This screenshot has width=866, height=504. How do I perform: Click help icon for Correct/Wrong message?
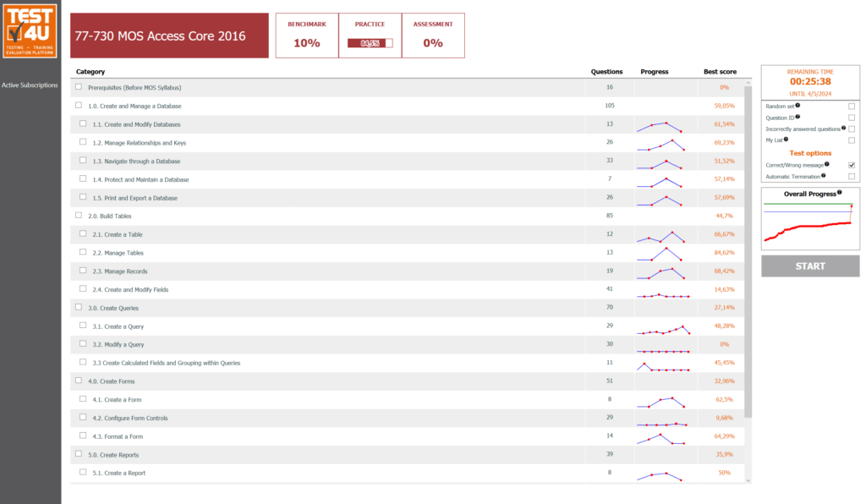point(826,164)
